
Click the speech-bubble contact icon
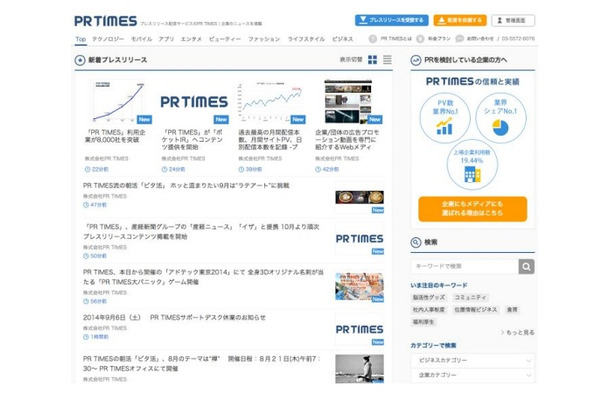coord(459,39)
